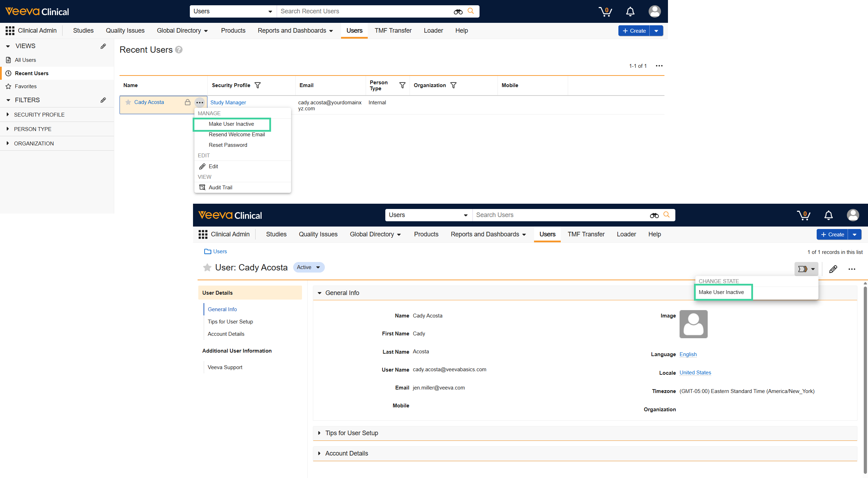Open notifications bell in top Recent Users window

tap(630, 12)
